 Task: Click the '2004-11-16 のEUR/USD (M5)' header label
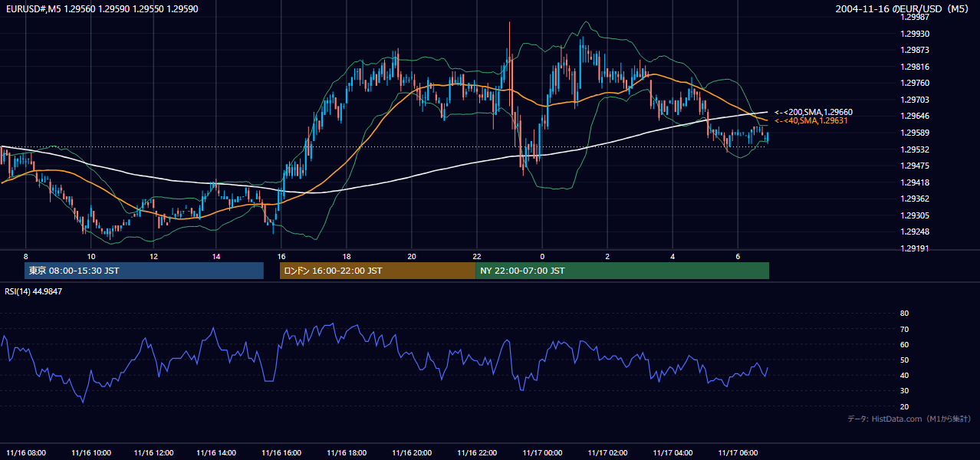(903, 8)
